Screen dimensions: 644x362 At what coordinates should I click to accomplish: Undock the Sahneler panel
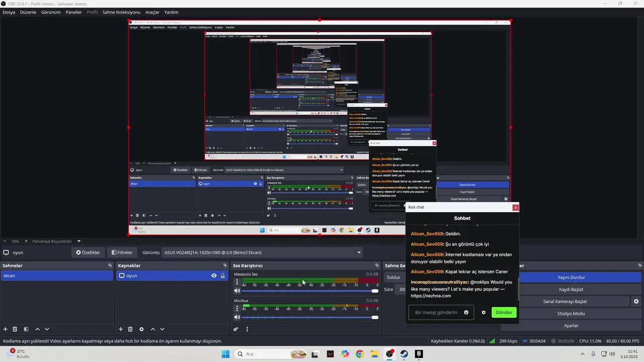110,265
